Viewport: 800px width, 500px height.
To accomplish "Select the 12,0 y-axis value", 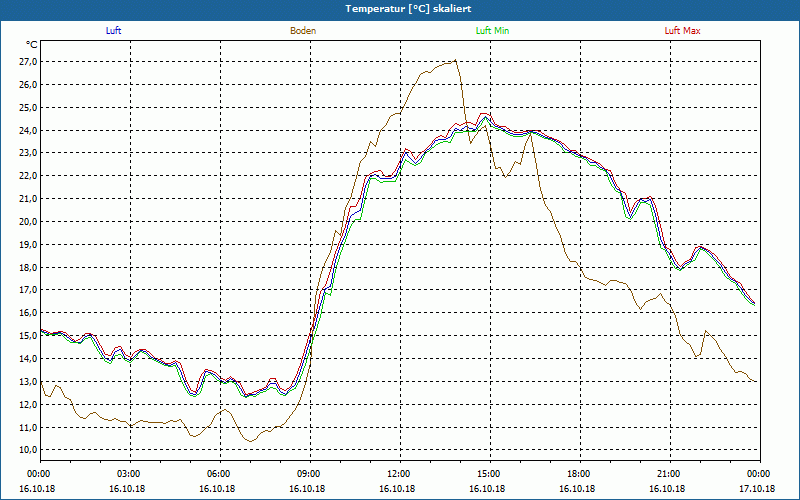I will click(x=28, y=405).
